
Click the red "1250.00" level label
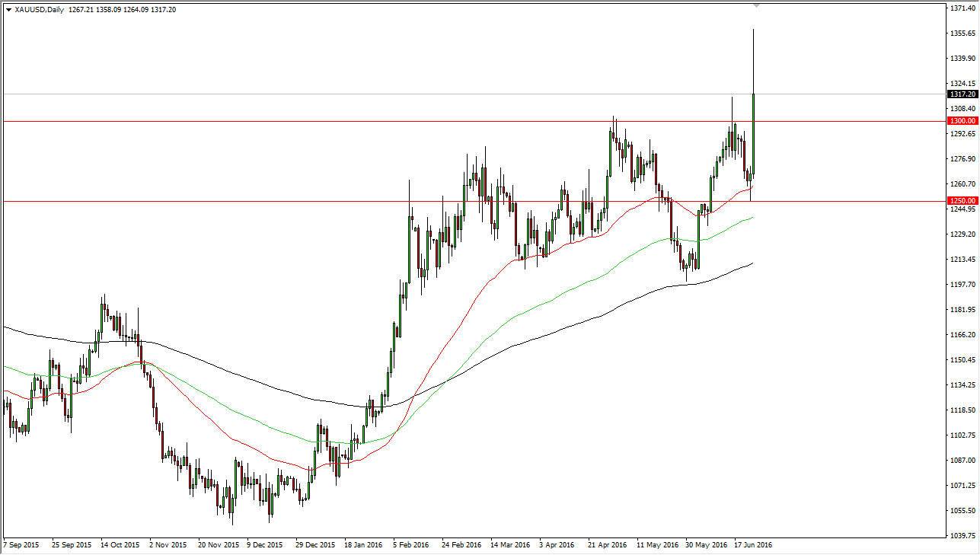963,201
